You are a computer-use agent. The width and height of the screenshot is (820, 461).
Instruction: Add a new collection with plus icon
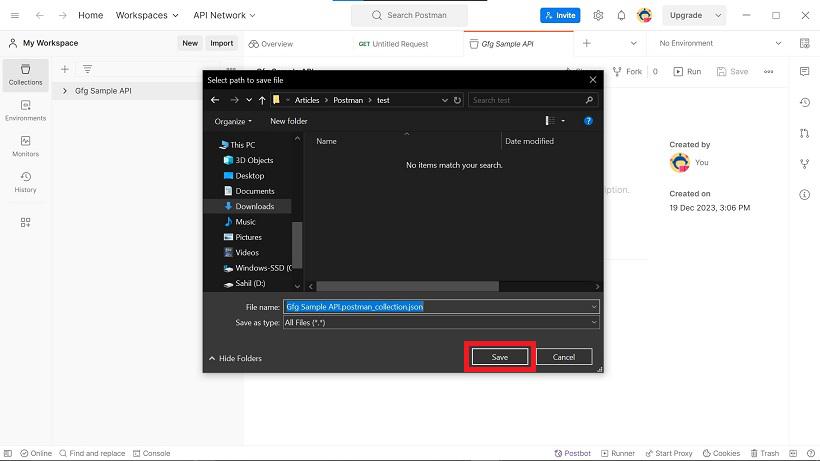click(x=64, y=69)
